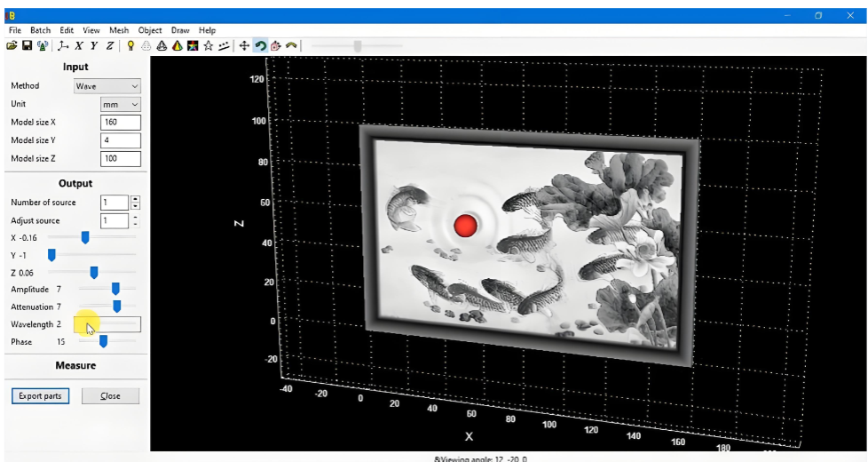
Task: Select the X axis view icon
Action: 79,45
